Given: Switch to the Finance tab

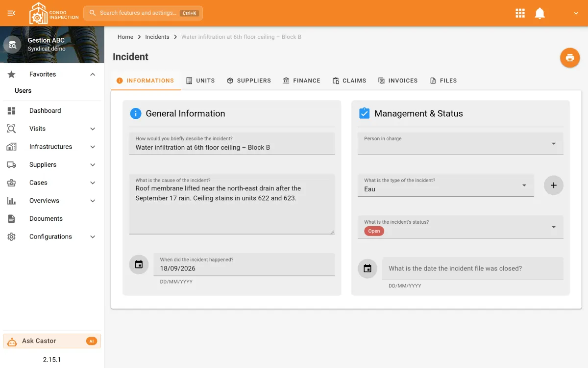Looking at the screenshot, I should pyautogui.click(x=302, y=80).
